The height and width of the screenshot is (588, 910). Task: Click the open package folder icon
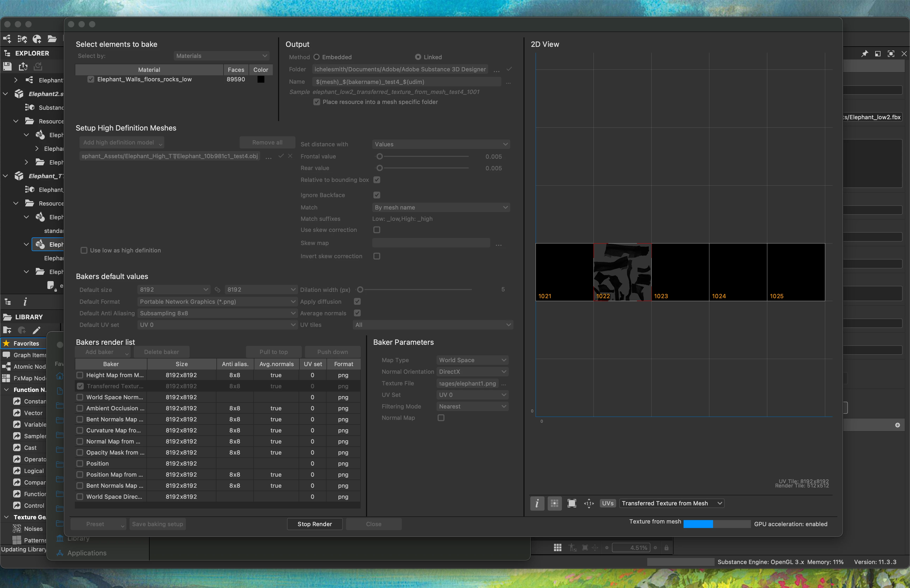52,39
